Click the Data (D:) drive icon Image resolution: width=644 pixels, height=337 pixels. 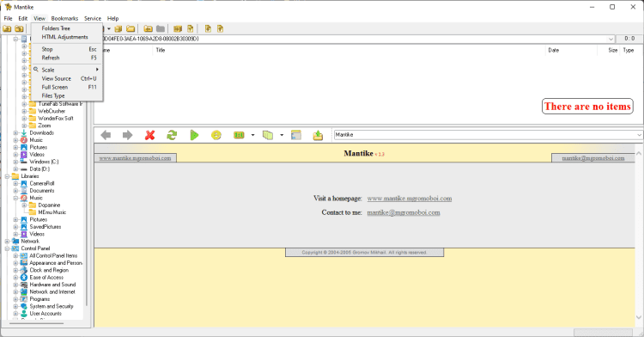(x=24, y=168)
